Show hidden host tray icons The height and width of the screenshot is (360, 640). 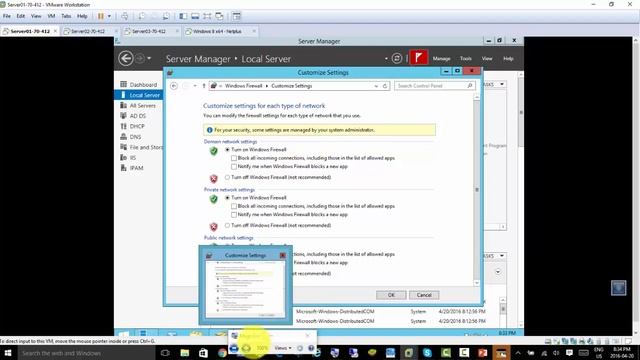tap(518, 353)
